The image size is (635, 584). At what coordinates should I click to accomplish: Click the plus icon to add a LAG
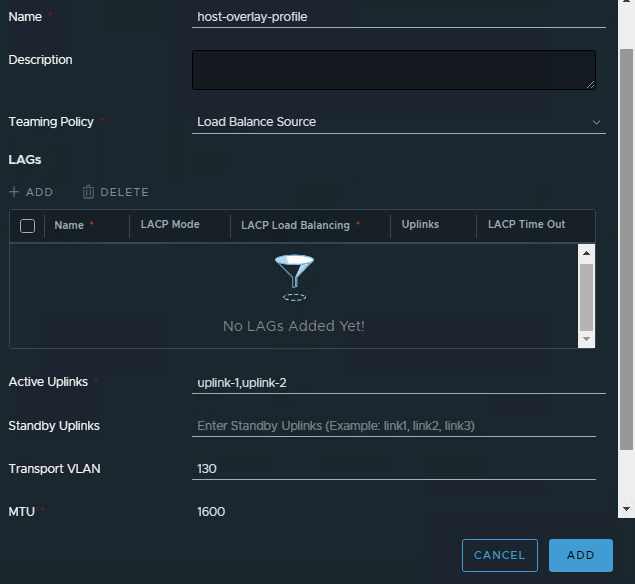14,192
